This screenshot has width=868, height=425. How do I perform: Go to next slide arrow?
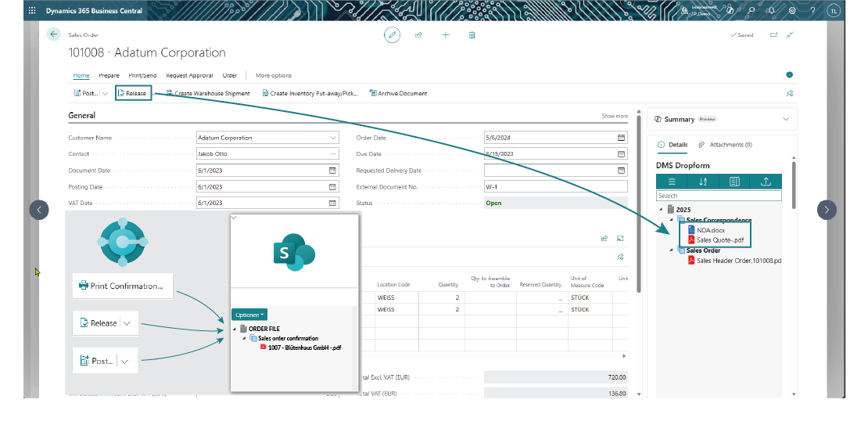(827, 210)
